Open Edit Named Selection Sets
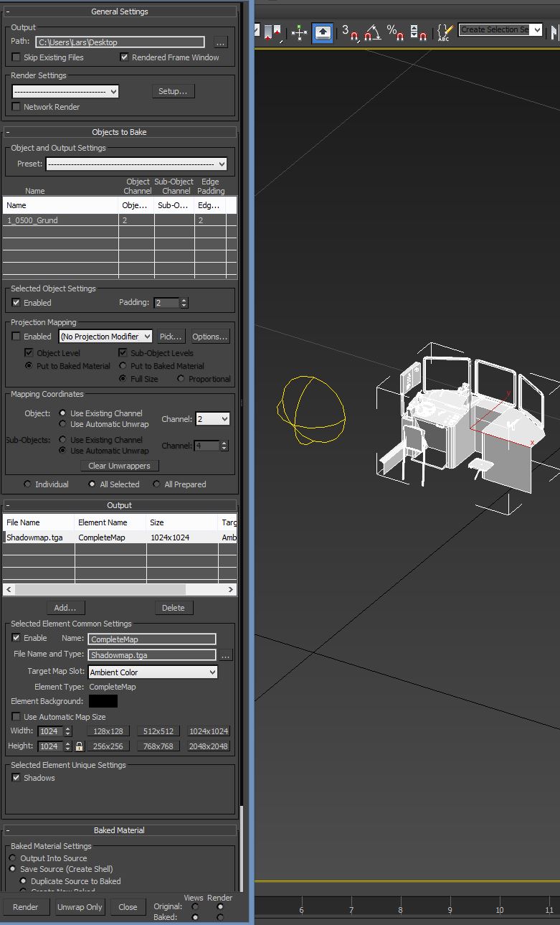The image size is (560, 925). tap(445, 32)
